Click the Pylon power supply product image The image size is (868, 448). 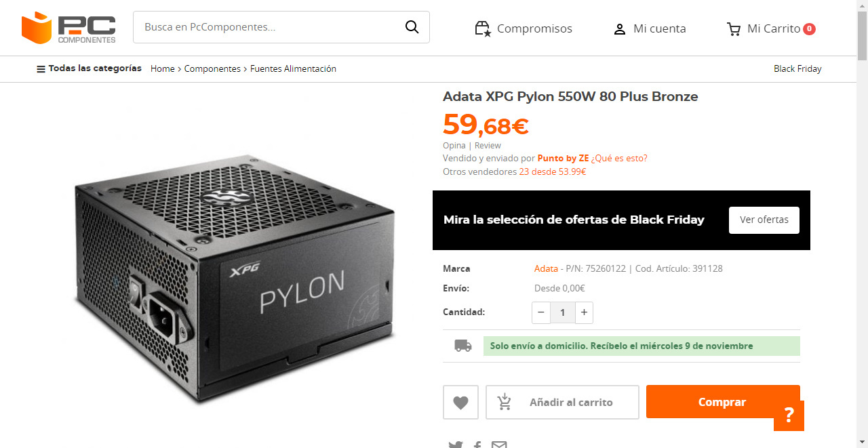[234, 278]
